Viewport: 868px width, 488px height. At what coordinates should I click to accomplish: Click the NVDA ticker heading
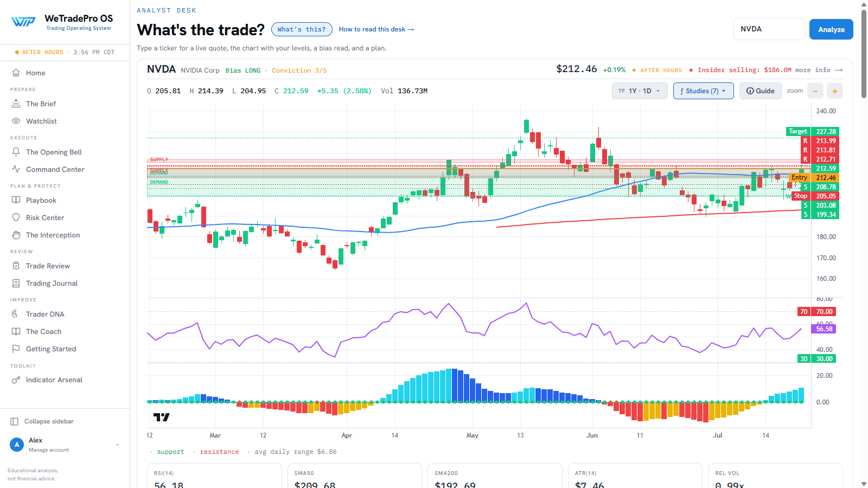[161, 69]
